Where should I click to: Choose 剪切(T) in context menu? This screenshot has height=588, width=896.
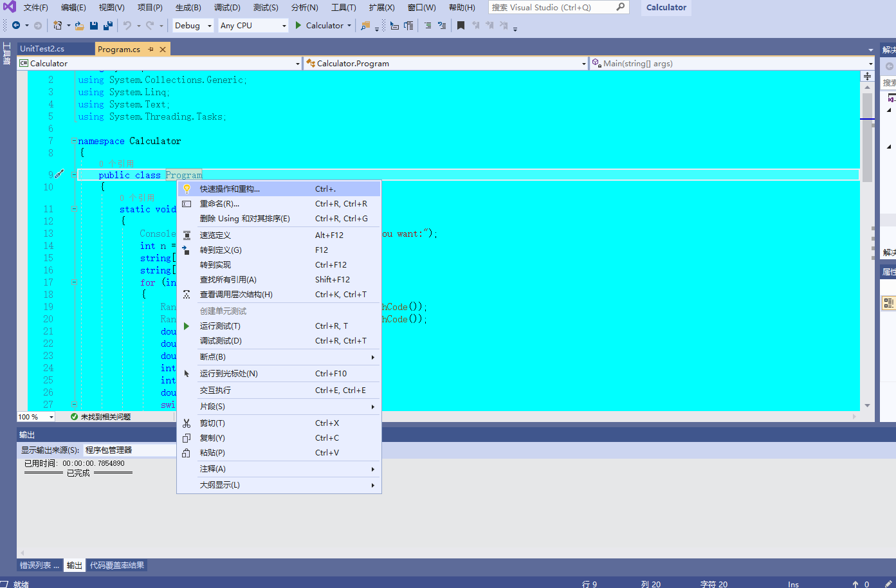point(279,423)
